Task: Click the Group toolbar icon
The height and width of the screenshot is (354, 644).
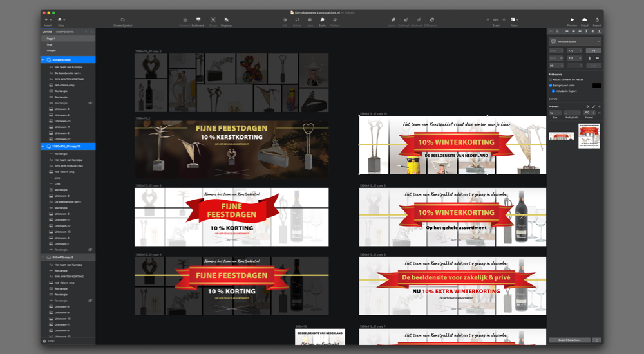Action: [213, 20]
